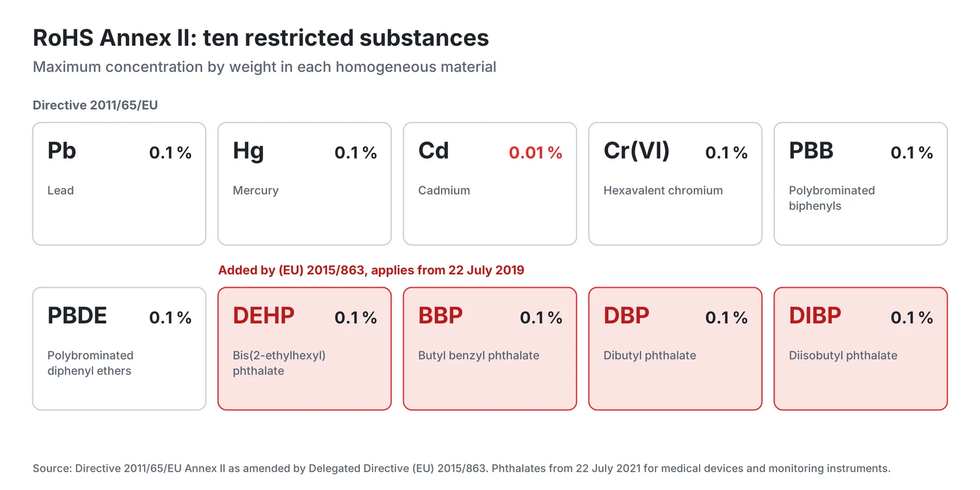Image resolution: width=980 pixels, height=490 pixels.
Task: Click the Maximum concentration subtitle
Action: pyautogui.click(x=265, y=67)
